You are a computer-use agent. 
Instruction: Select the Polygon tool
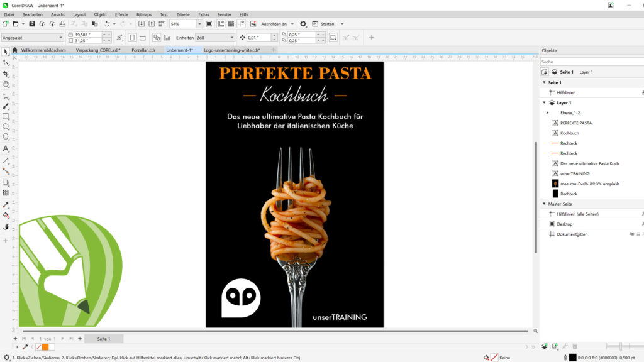(x=6, y=136)
